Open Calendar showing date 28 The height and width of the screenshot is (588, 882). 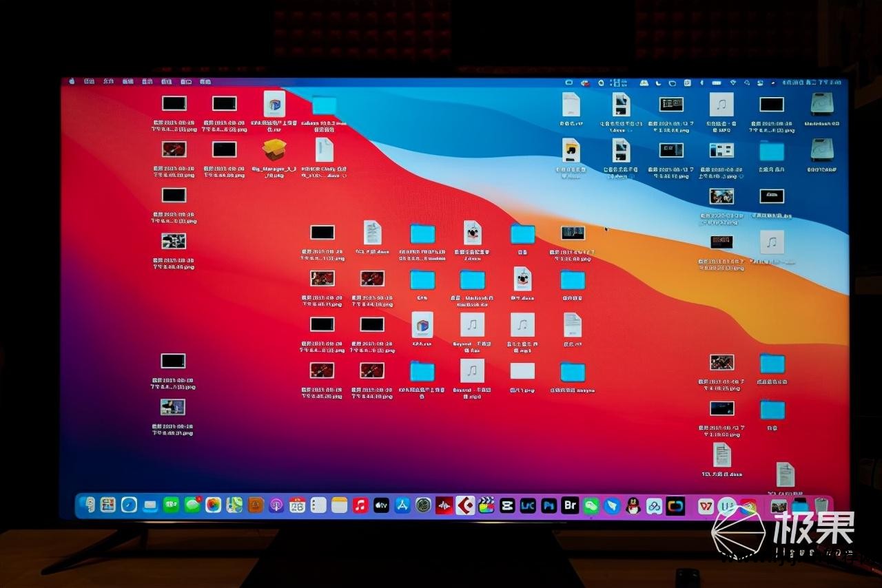coord(297,505)
